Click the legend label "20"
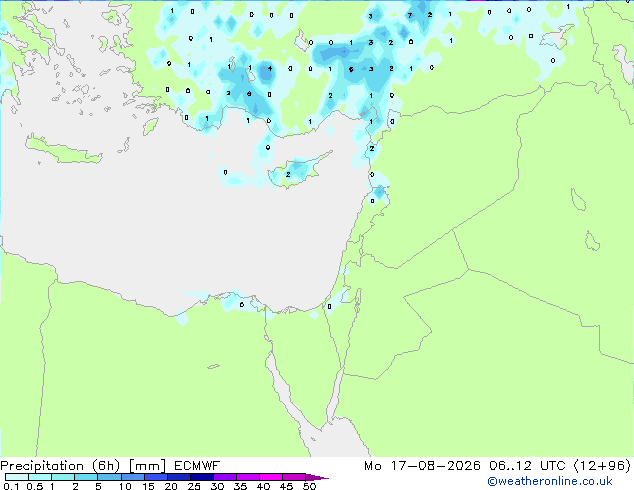This screenshot has height=490, width=634. click(171, 486)
